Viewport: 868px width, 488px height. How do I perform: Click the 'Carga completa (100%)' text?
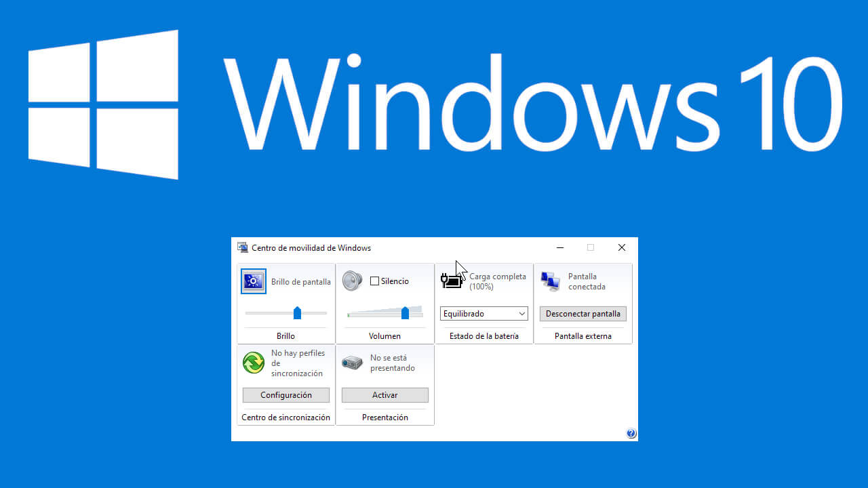click(498, 281)
